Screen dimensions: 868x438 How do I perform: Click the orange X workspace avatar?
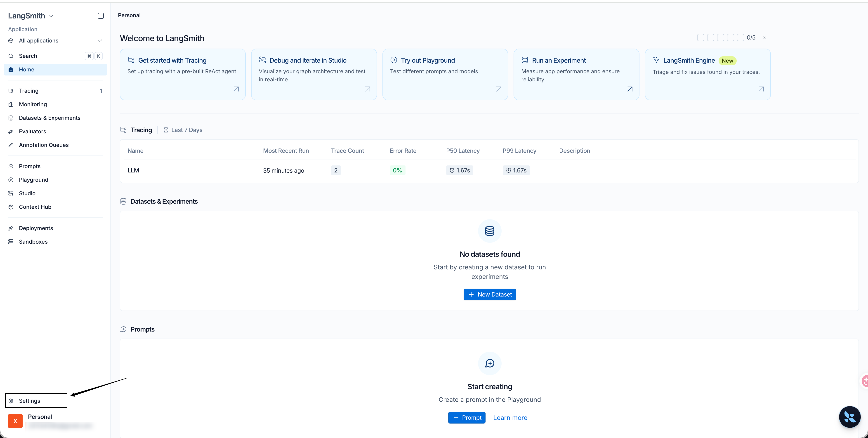(x=15, y=421)
